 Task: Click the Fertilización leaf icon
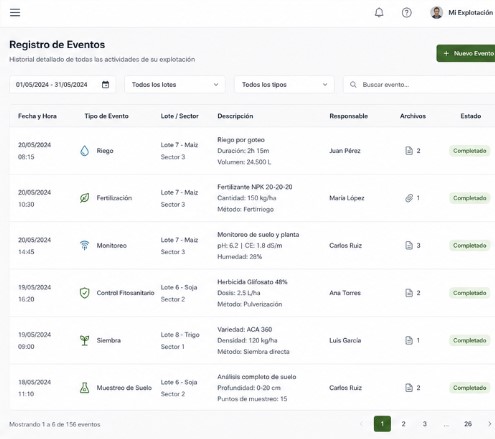85,198
